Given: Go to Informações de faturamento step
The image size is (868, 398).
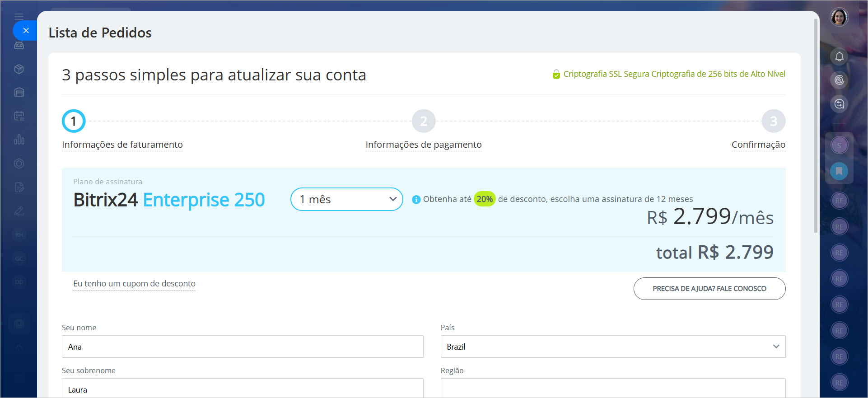Looking at the screenshot, I should [x=122, y=145].
